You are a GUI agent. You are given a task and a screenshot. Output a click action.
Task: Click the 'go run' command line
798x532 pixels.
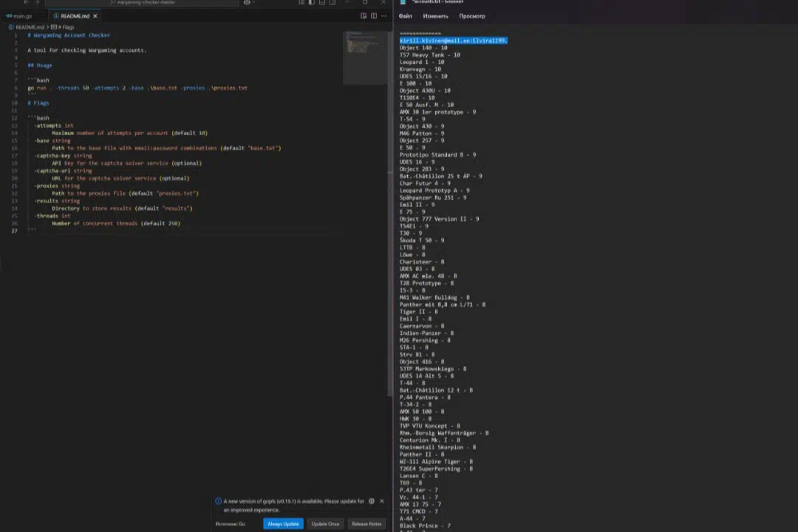(137, 88)
